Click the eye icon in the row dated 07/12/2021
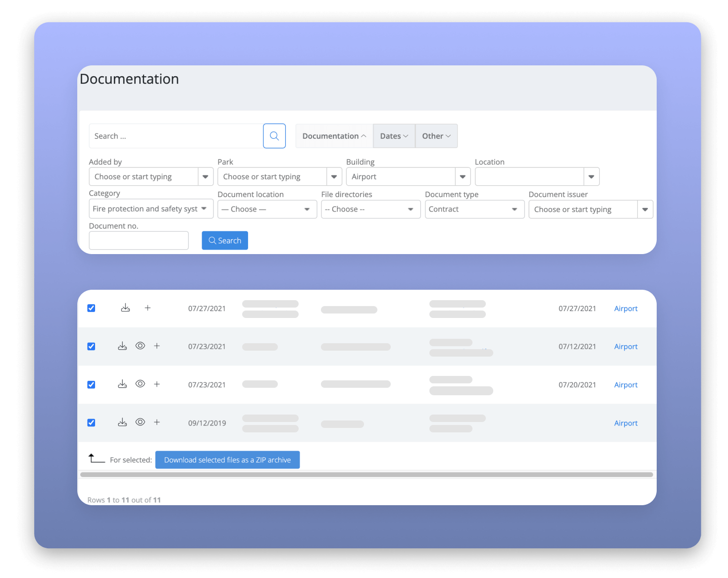 (140, 346)
